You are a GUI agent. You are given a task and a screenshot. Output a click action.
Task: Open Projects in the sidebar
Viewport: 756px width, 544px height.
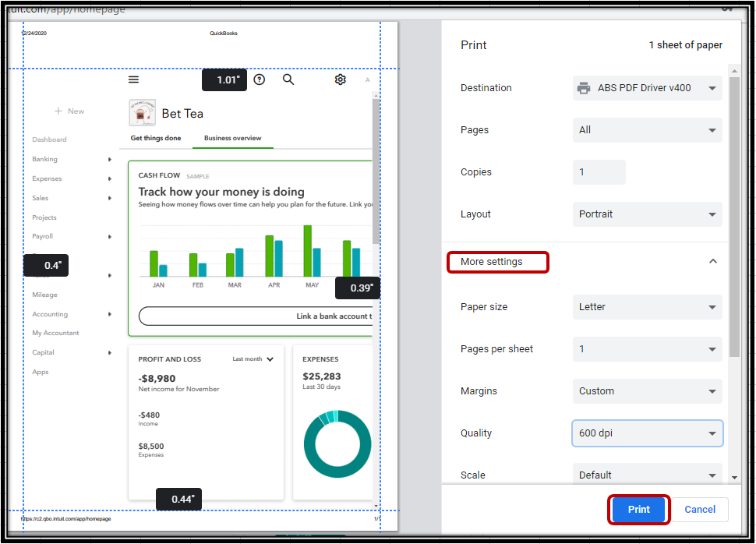[44, 217]
